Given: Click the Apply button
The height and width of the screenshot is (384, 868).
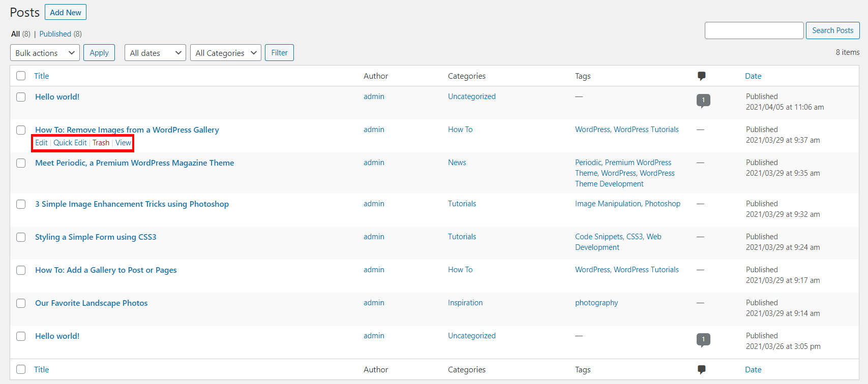Looking at the screenshot, I should (99, 53).
